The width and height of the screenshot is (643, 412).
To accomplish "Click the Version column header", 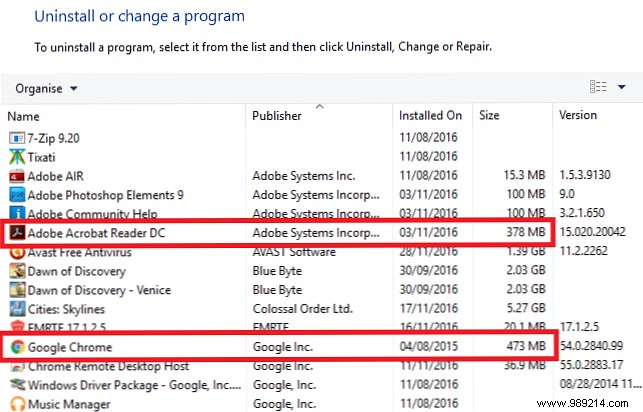I will coord(578,115).
